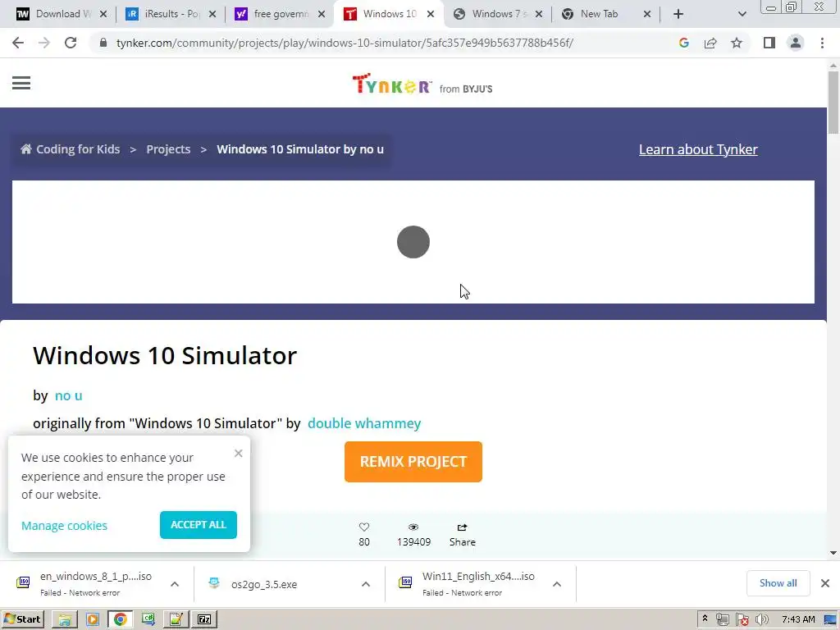The height and width of the screenshot is (630, 840).
Task: Click the volume tray icon
Action: tap(762, 620)
